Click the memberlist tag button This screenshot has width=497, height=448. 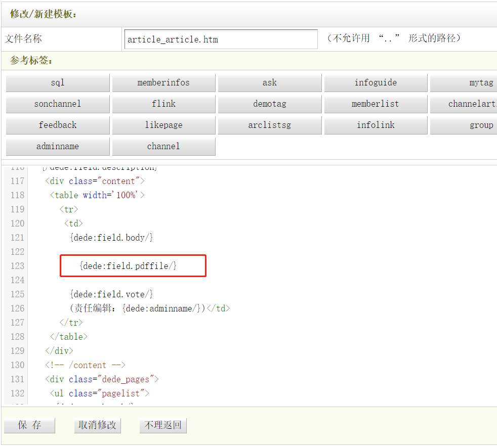(376, 104)
